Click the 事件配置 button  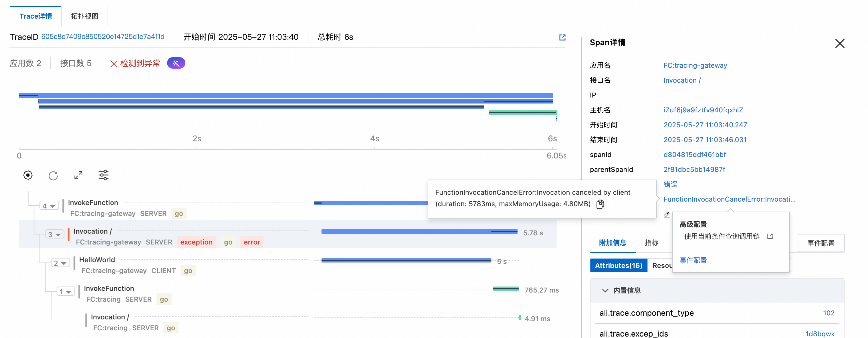click(x=821, y=243)
